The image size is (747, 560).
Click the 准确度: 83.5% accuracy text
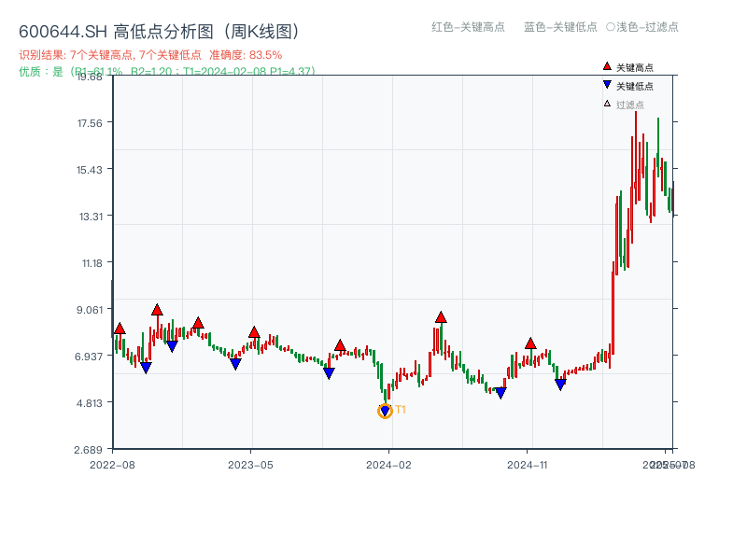[x=247, y=54]
